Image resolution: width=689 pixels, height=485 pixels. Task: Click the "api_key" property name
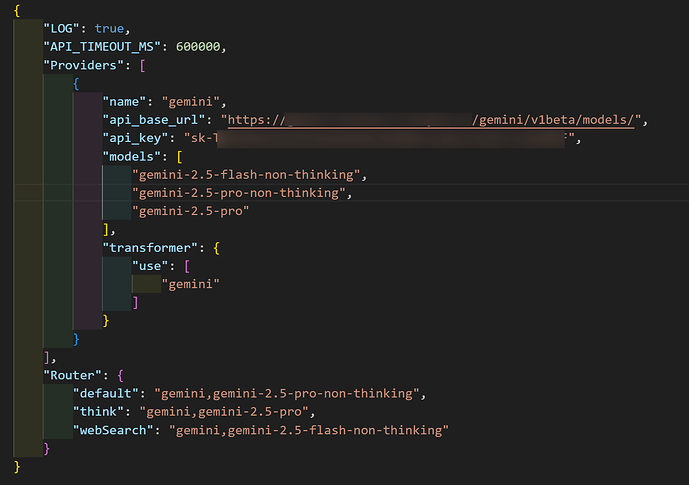pos(135,138)
